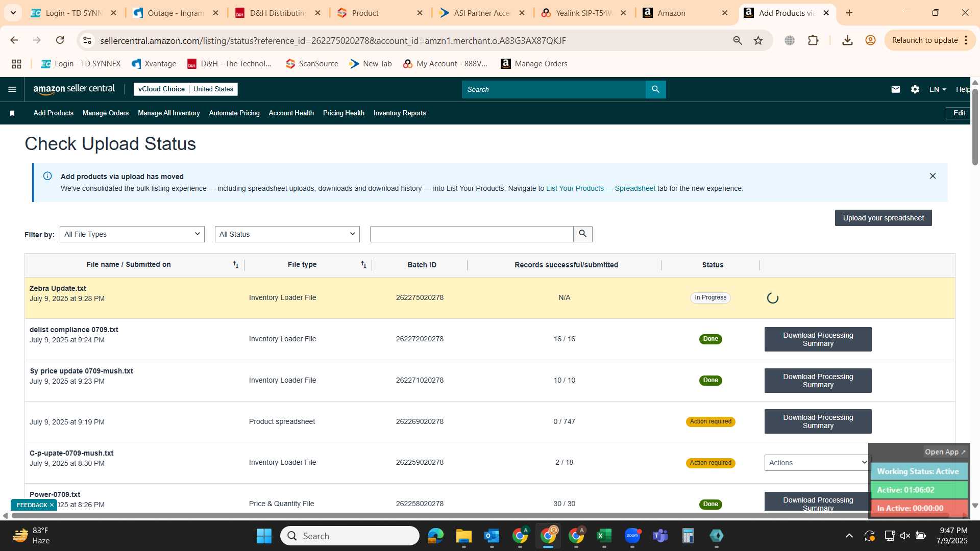
Task: Close the FEEDBACK tab
Action: (x=52, y=505)
